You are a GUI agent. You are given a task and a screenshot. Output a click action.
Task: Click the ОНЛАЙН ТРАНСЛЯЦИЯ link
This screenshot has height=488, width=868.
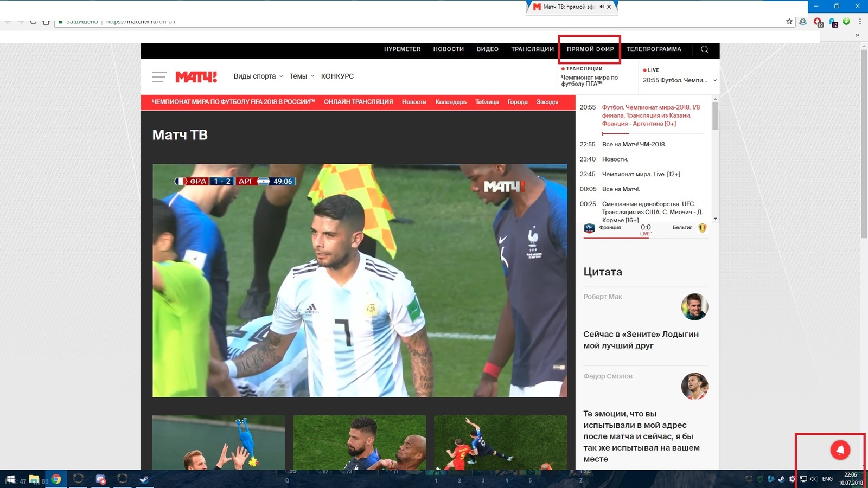[x=358, y=102]
